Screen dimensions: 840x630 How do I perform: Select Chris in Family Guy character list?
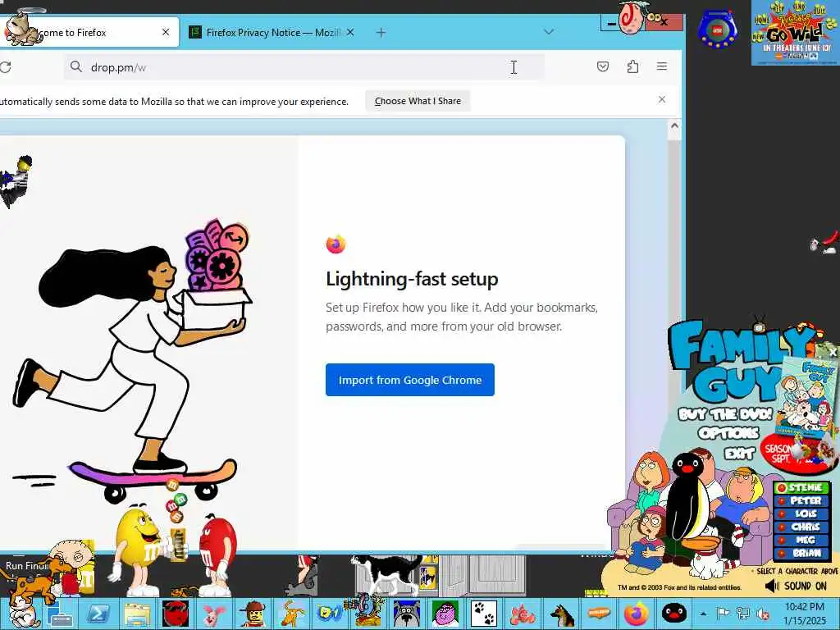click(x=802, y=527)
